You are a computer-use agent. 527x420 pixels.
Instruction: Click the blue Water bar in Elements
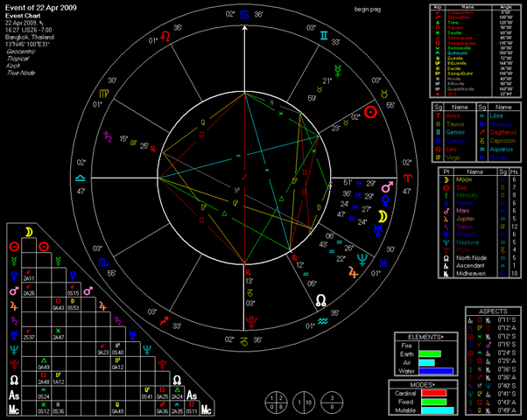[436, 371]
